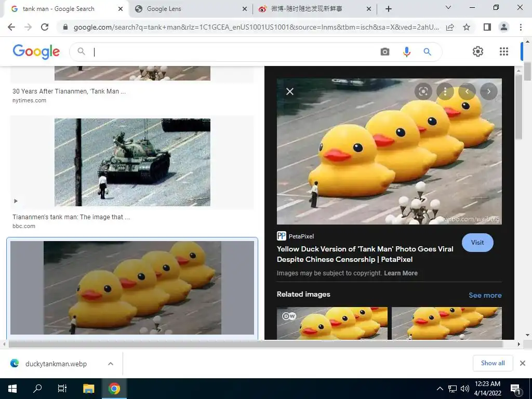
Task: Close the Google Lens tab
Action: click(x=245, y=9)
